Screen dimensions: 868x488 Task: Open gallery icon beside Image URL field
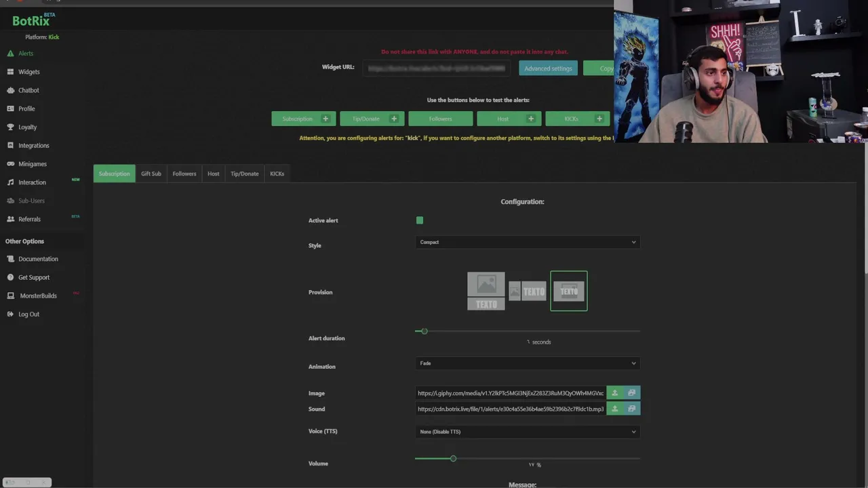[632, 392]
